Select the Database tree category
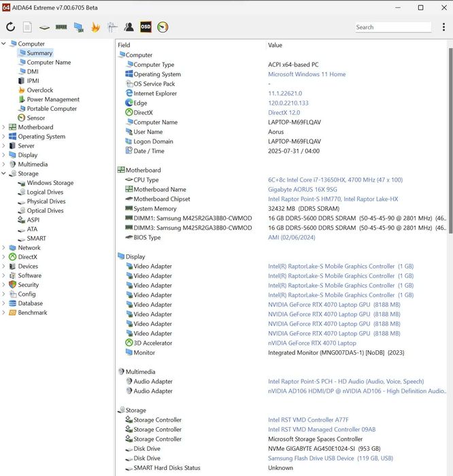The height and width of the screenshot is (476, 453). coord(31,303)
